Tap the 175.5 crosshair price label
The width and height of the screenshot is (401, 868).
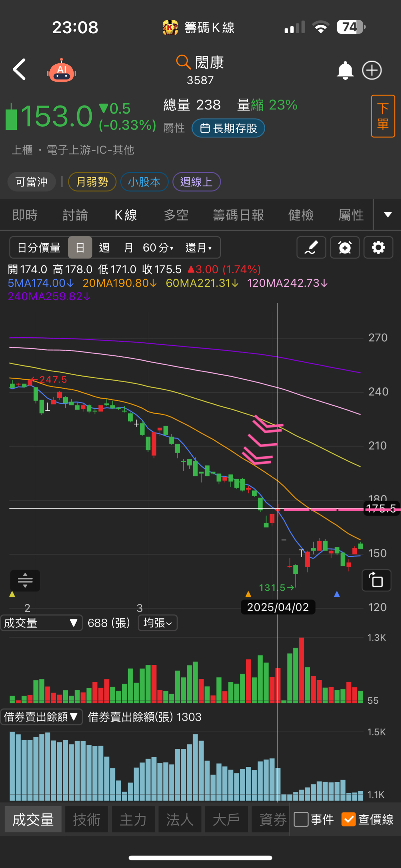[x=382, y=508]
